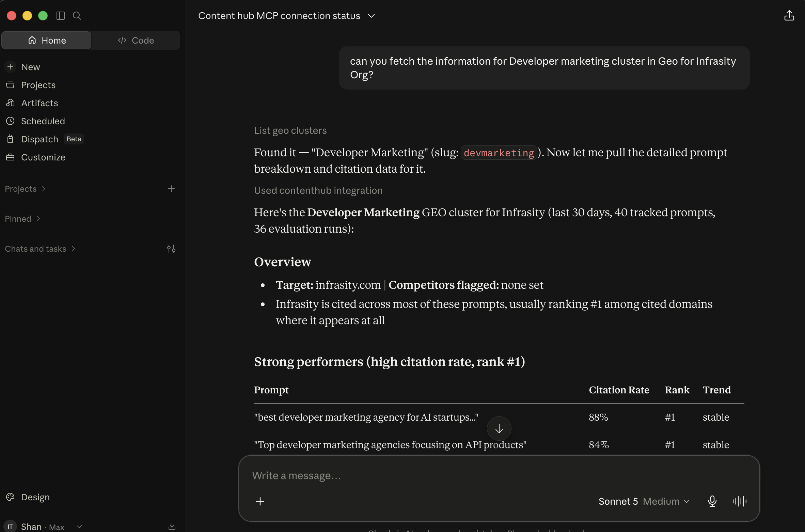
Task: Click the Rank column header
Action: point(677,390)
